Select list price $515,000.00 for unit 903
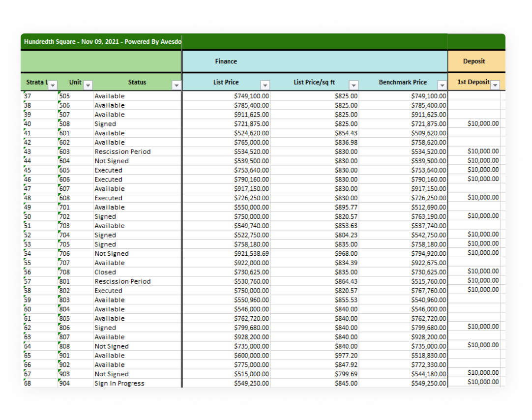 (x=227, y=374)
